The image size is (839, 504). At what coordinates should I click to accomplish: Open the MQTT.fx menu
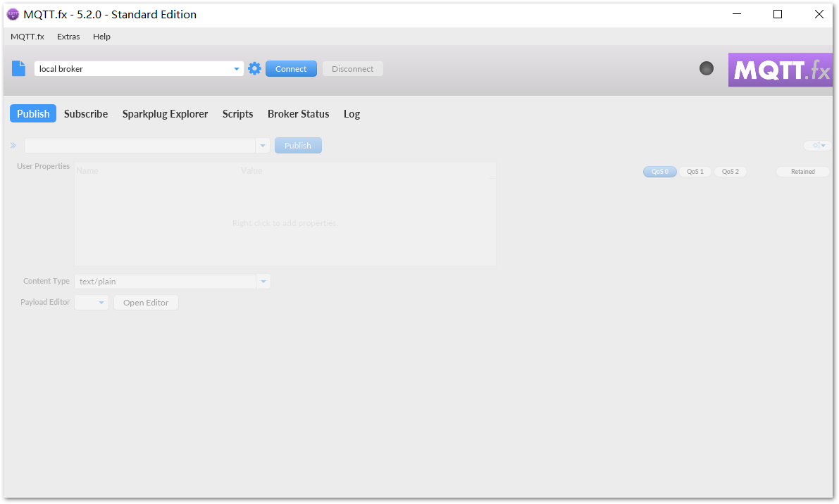click(27, 37)
